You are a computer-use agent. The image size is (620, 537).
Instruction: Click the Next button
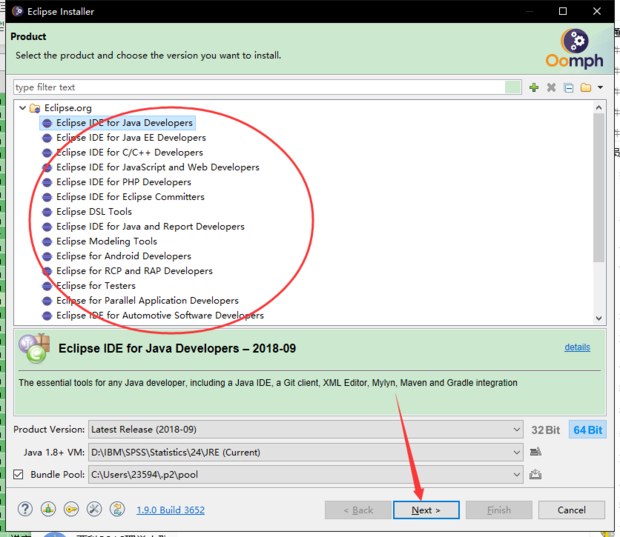(x=425, y=510)
